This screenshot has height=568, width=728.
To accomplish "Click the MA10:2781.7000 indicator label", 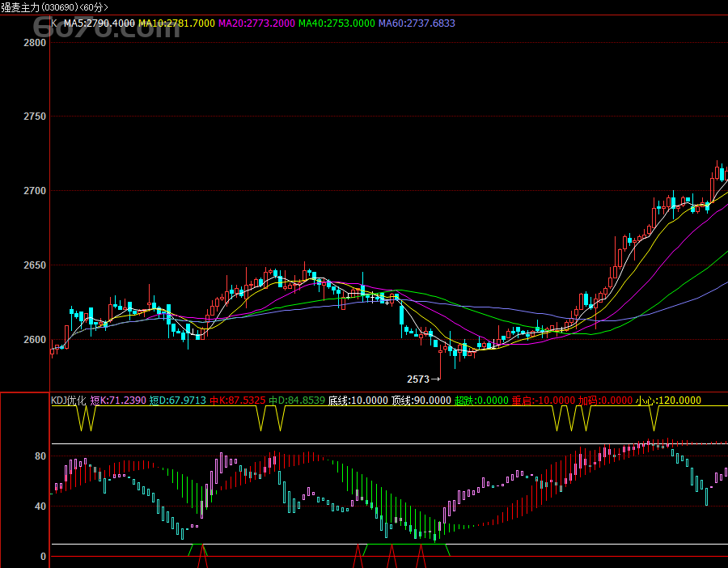I will click(x=177, y=23).
